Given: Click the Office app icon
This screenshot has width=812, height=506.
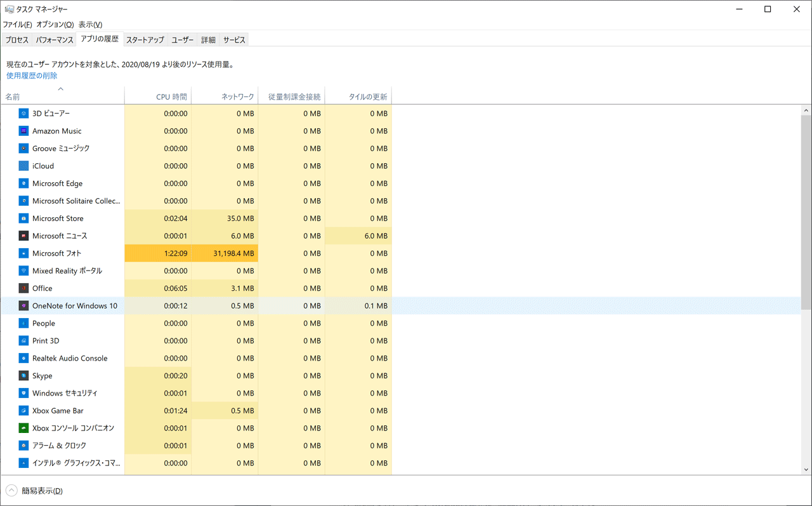Looking at the screenshot, I should click(x=23, y=288).
